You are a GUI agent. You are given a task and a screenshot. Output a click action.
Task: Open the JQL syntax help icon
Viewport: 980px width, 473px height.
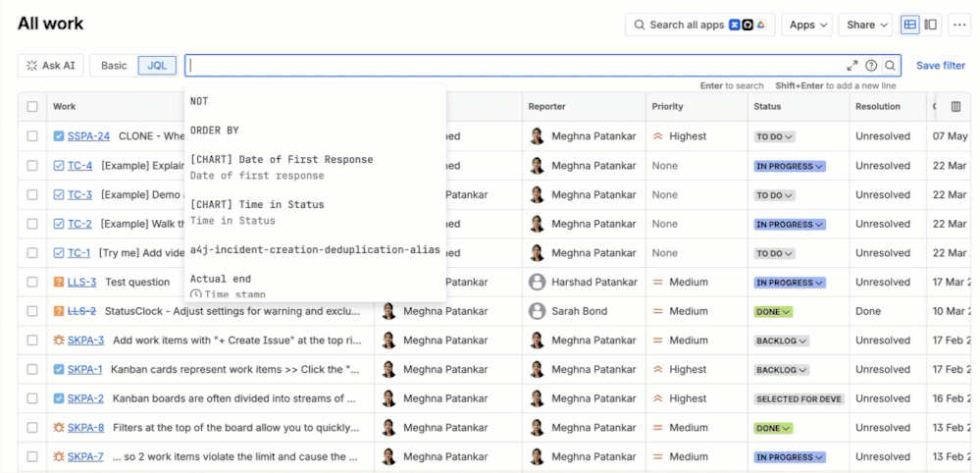click(x=871, y=66)
